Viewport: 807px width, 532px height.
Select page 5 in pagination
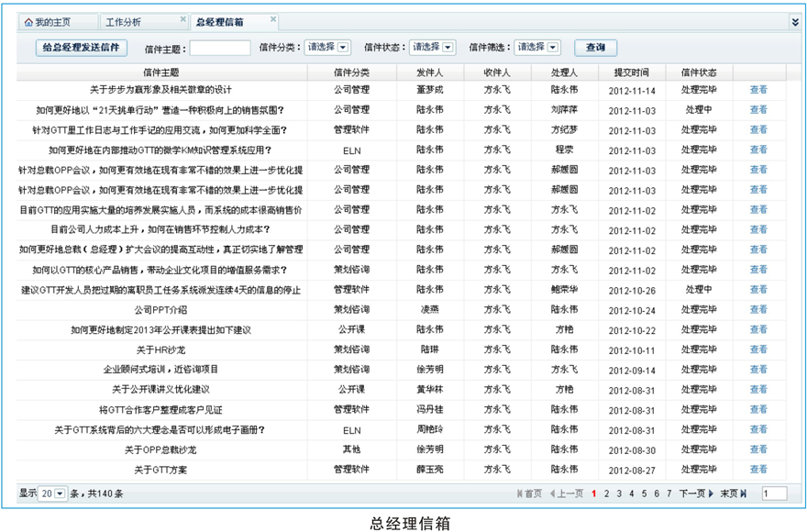644,493
